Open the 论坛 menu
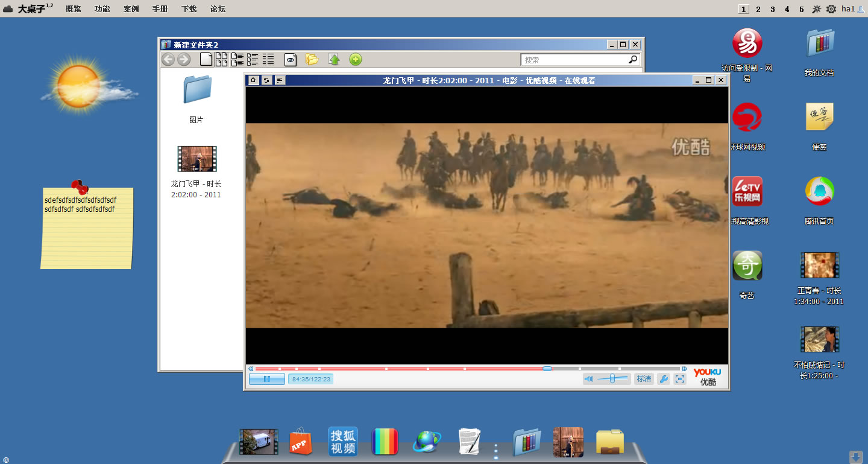The height and width of the screenshot is (464, 868). pyautogui.click(x=218, y=9)
